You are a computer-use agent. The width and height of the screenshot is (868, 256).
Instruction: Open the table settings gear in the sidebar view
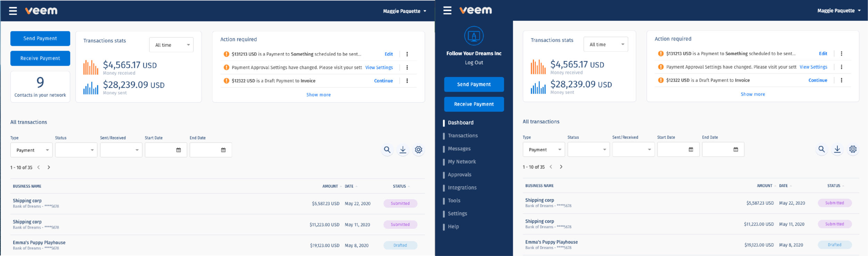tap(853, 149)
